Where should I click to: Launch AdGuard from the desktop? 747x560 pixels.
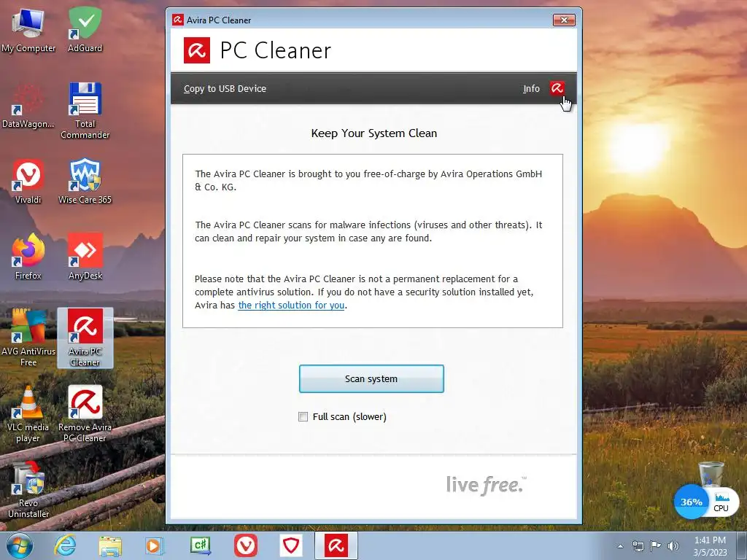point(85,31)
